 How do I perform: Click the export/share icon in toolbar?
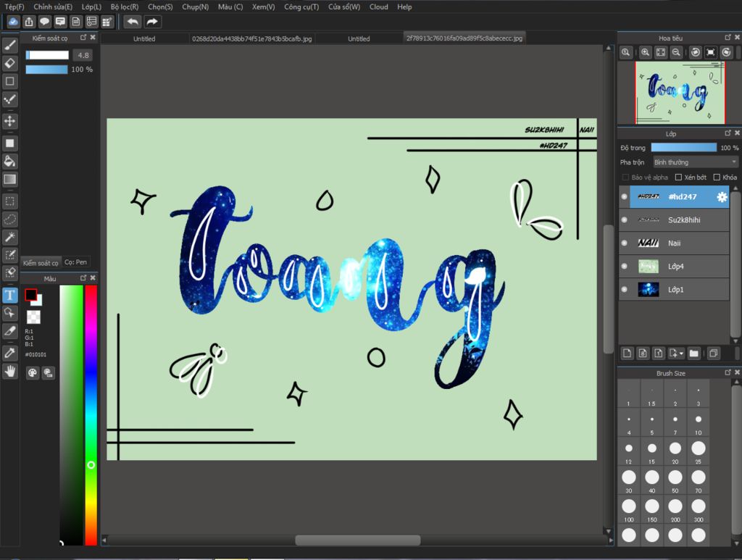point(29,22)
